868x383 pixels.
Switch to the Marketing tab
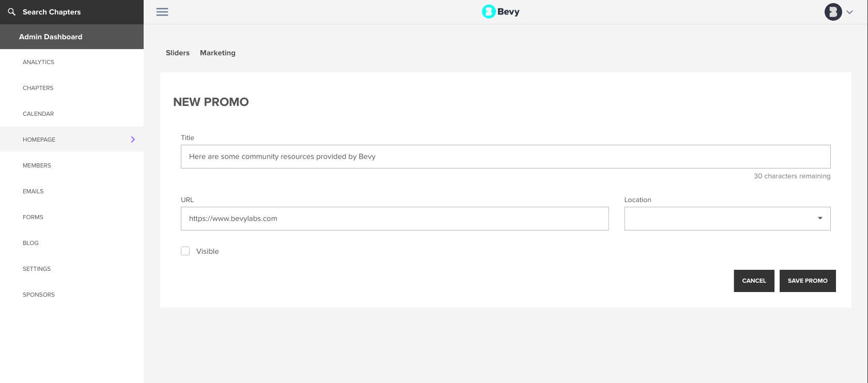point(218,53)
